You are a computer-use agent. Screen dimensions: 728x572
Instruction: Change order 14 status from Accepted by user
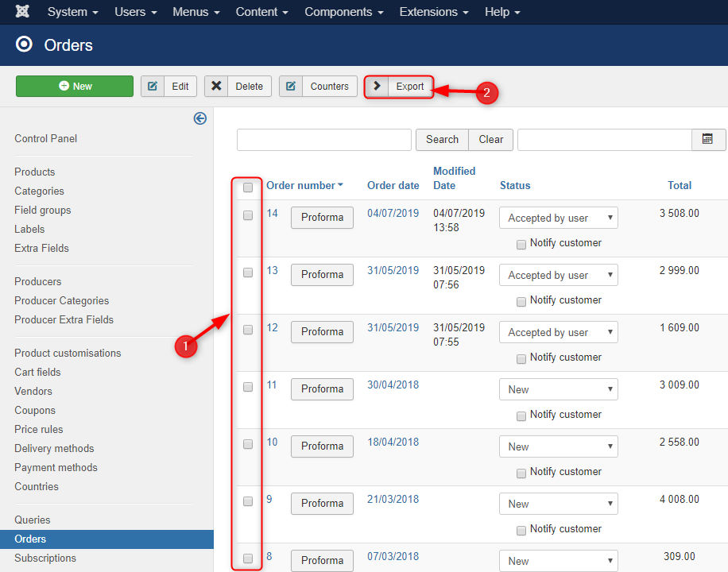[558, 217]
